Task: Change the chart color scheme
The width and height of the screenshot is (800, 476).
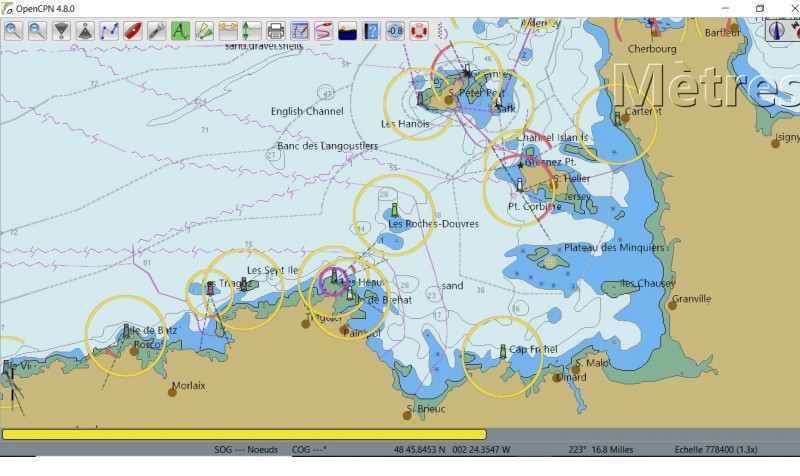Action: click(x=348, y=30)
